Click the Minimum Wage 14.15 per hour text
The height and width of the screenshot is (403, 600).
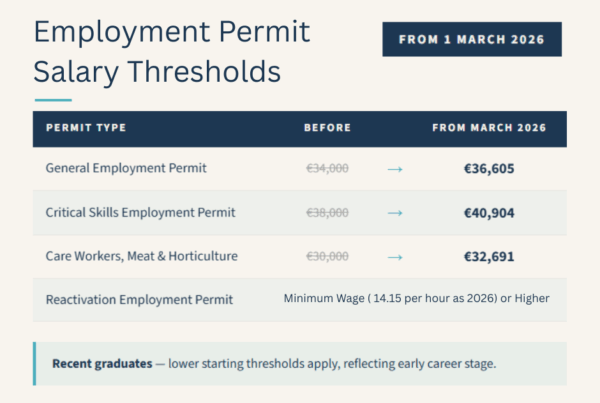(416, 299)
